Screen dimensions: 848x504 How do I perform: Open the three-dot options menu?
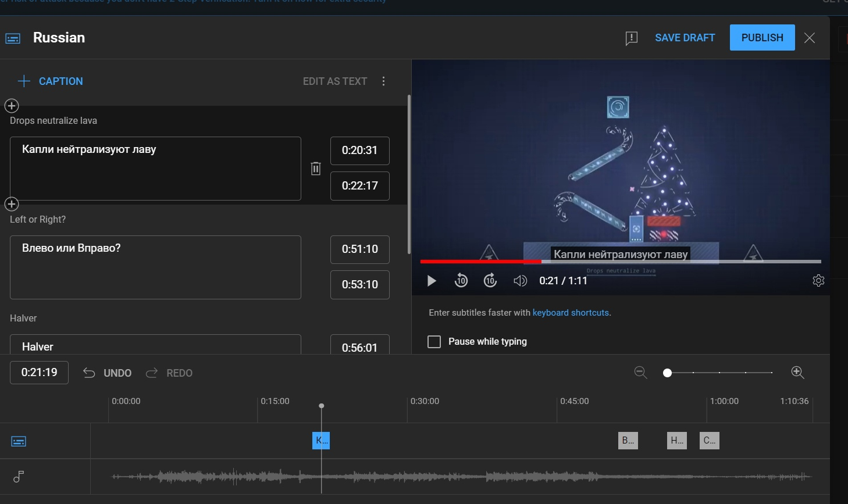click(x=383, y=81)
